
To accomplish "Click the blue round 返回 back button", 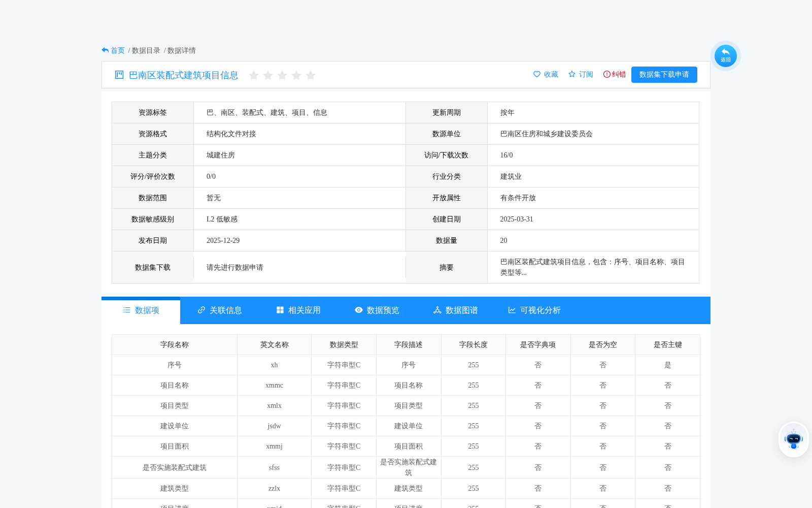I will pos(725,56).
